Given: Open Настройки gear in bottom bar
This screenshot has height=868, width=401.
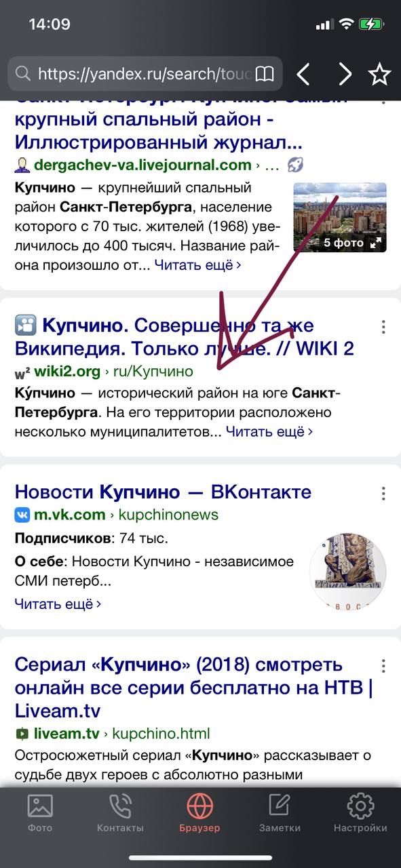Looking at the screenshot, I should tap(360, 814).
